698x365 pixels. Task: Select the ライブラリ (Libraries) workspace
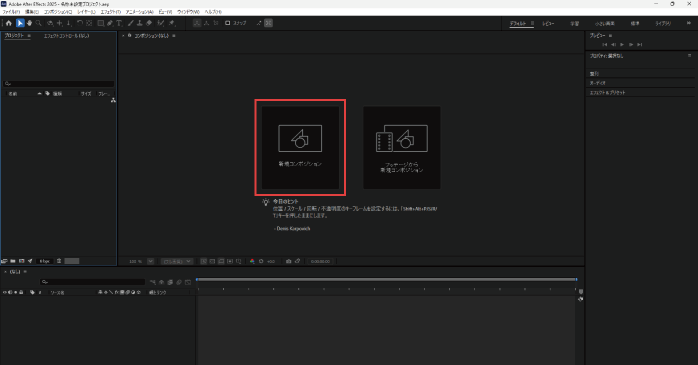pyautogui.click(x=663, y=23)
